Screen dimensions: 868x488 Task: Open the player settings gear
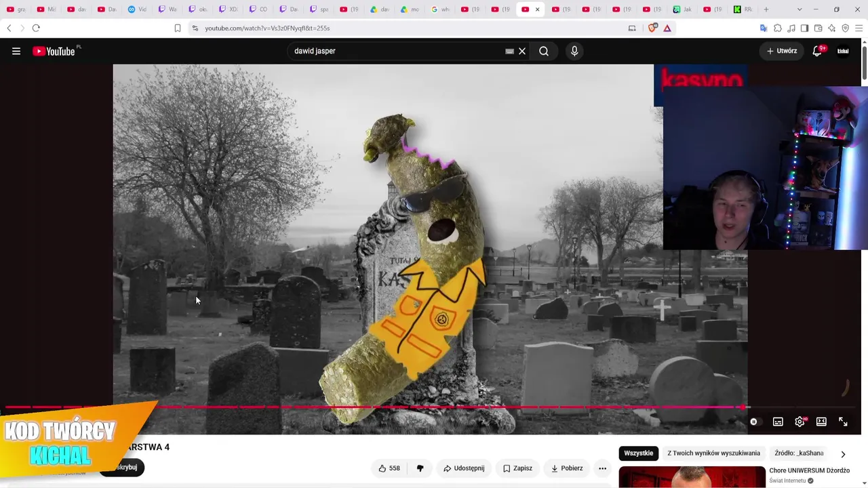[x=800, y=422]
